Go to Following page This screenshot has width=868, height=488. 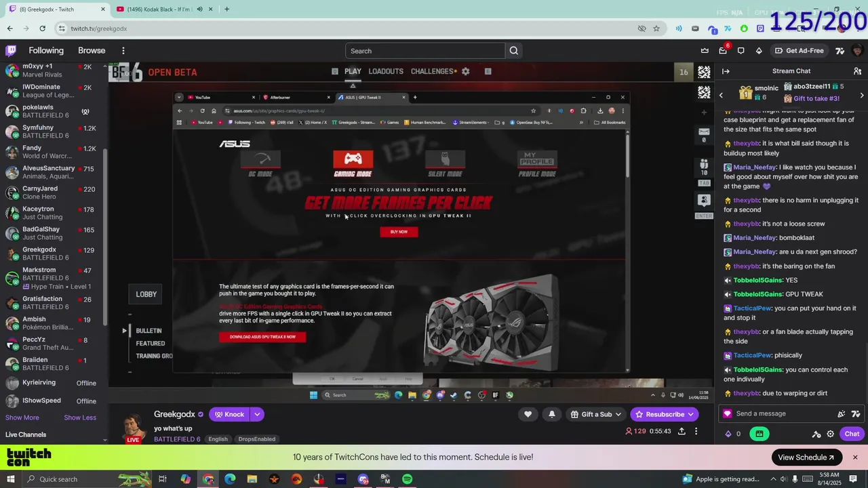46,51
